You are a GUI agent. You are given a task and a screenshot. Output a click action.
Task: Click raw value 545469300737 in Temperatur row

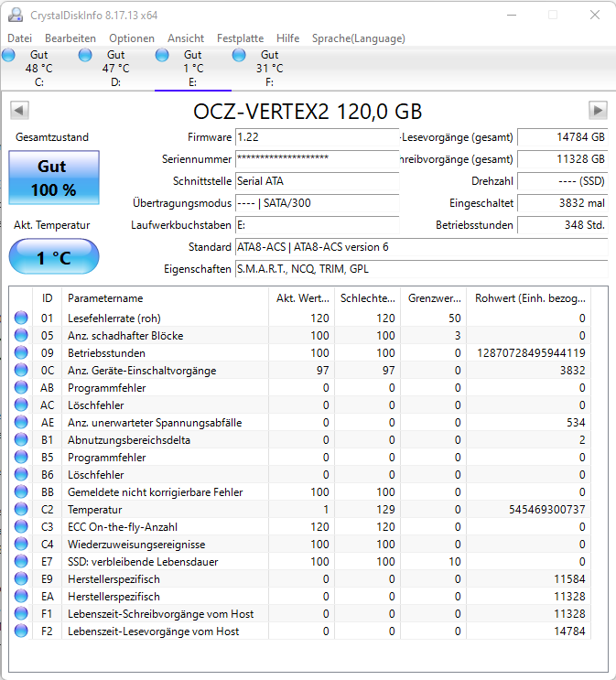[547, 510]
